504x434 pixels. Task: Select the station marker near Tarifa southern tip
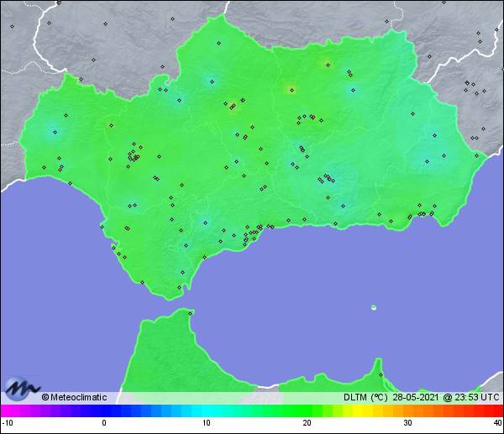(180, 287)
